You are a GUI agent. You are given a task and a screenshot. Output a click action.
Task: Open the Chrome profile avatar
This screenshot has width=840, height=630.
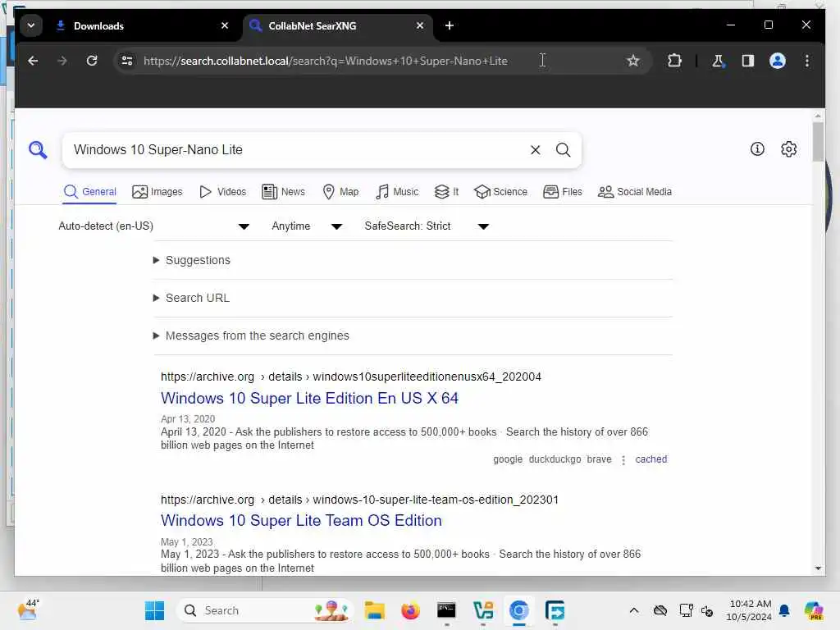point(778,61)
